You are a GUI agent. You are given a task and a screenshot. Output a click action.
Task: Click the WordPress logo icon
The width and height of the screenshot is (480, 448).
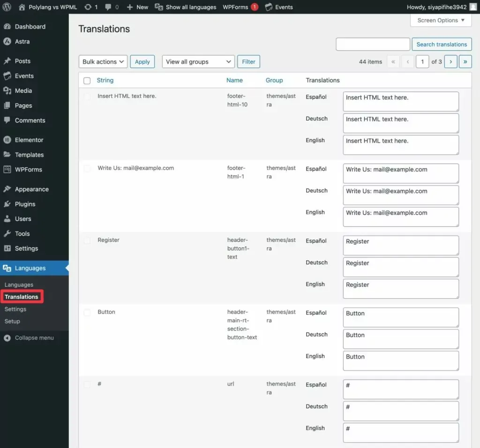pyautogui.click(x=7, y=7)
